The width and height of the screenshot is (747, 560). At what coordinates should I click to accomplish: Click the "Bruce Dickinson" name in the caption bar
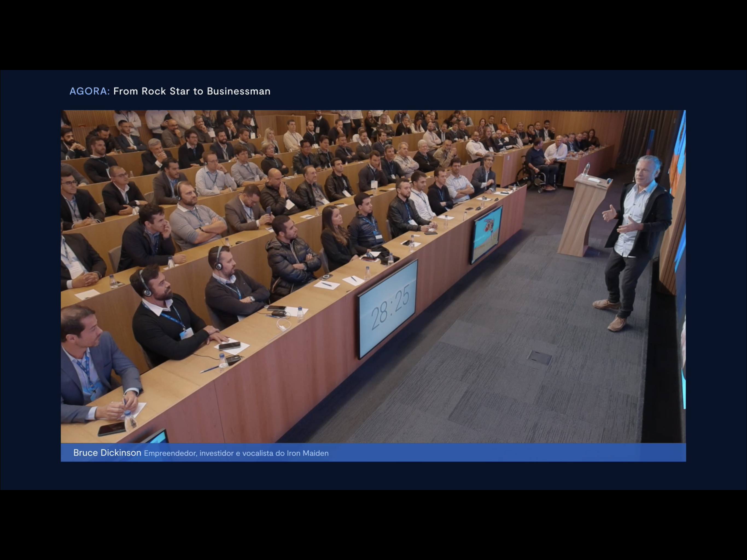tap(107, 453)
